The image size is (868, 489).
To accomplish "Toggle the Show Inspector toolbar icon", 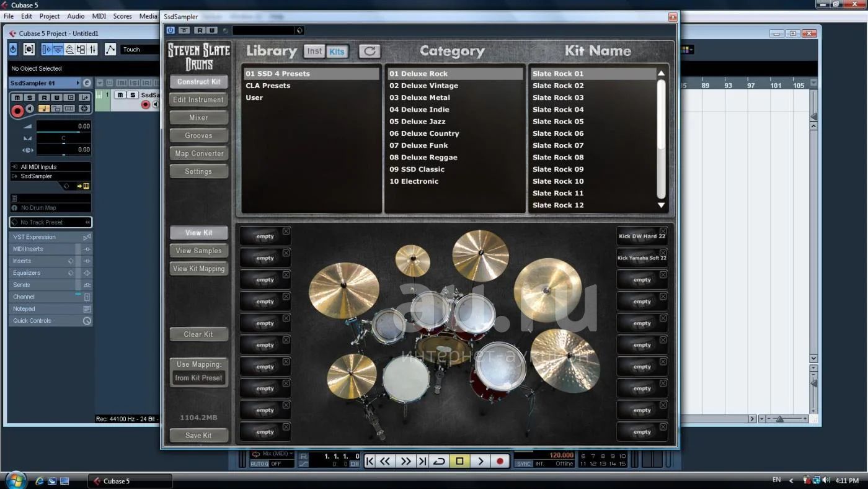I will (47, 49).
